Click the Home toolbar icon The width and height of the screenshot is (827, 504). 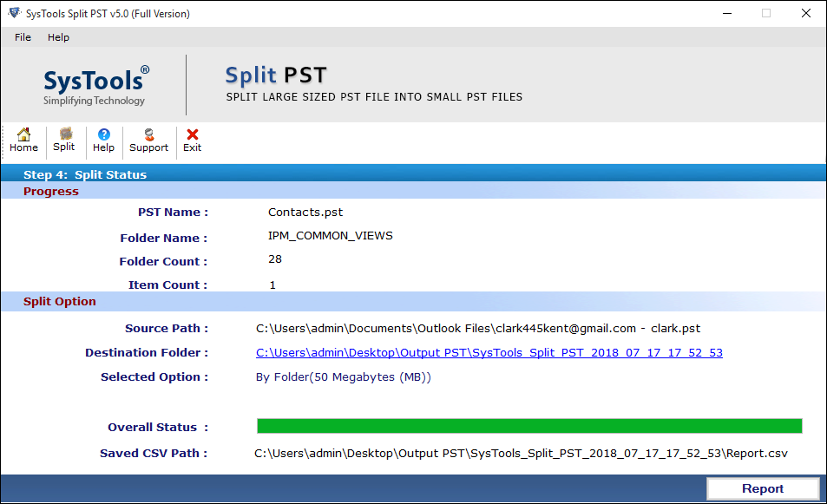click(23, 141)
